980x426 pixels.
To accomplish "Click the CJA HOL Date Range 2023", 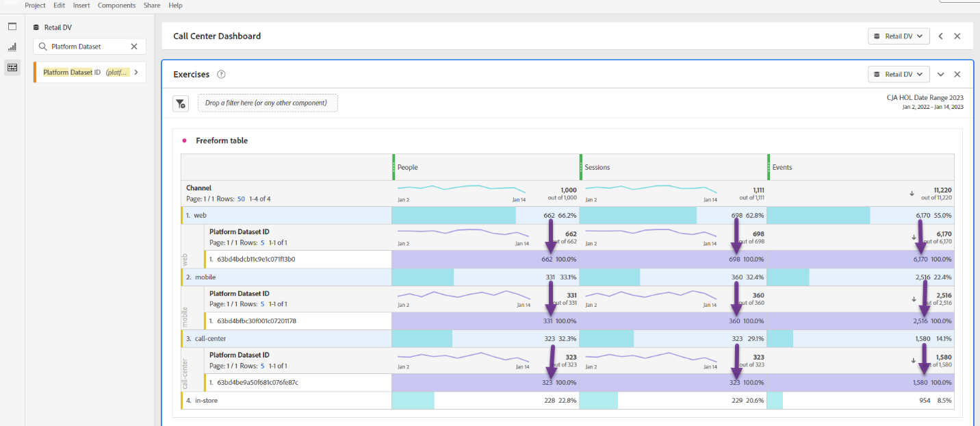I will 925,98.
